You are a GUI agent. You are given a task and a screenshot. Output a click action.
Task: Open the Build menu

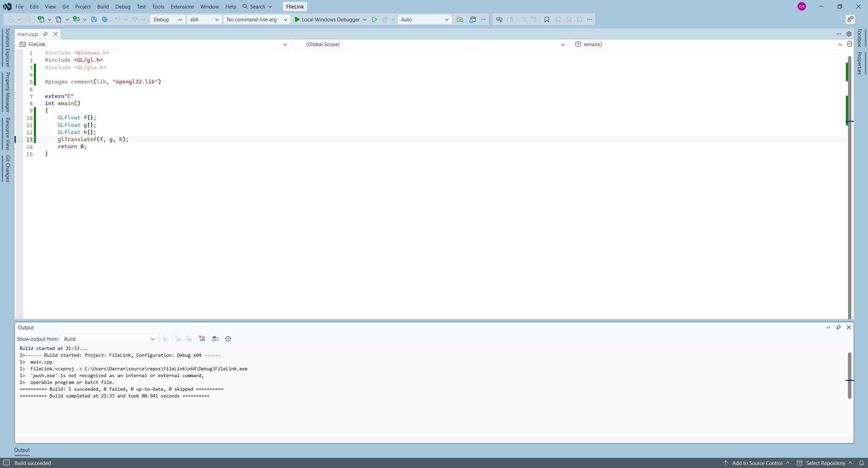(103, 6)
